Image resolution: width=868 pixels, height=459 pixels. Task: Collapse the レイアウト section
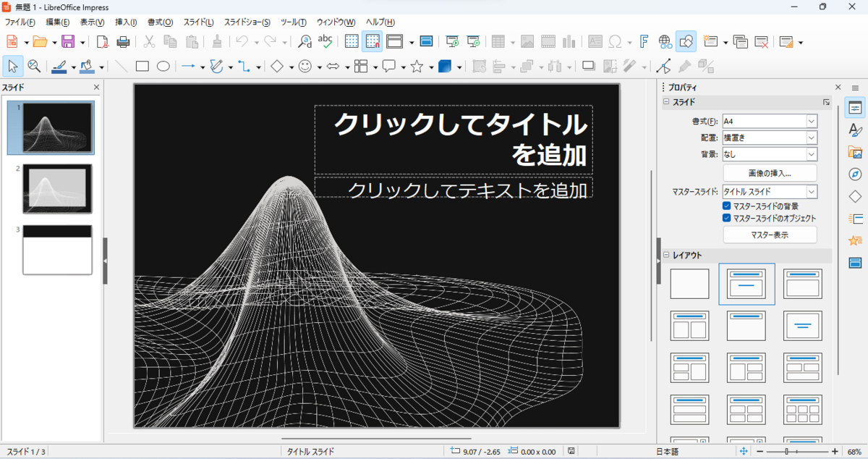pyautogui.click(x=666, y=256)
